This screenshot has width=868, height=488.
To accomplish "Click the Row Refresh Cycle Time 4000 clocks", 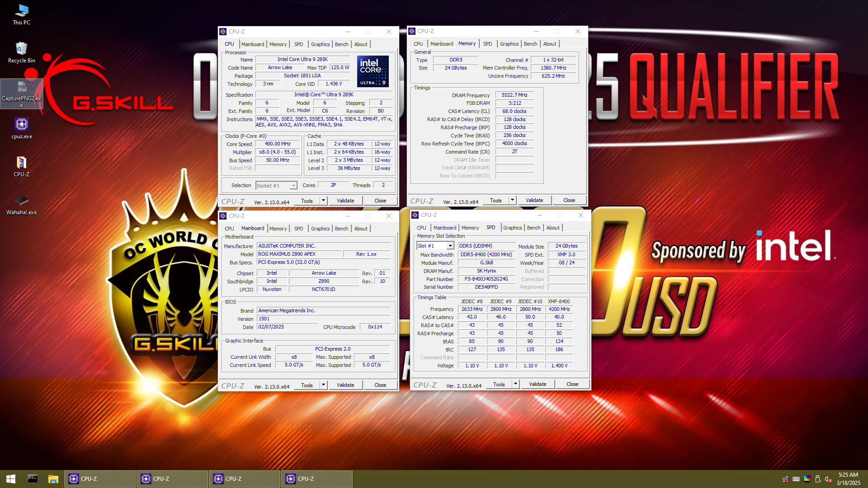I will [514, 144].
